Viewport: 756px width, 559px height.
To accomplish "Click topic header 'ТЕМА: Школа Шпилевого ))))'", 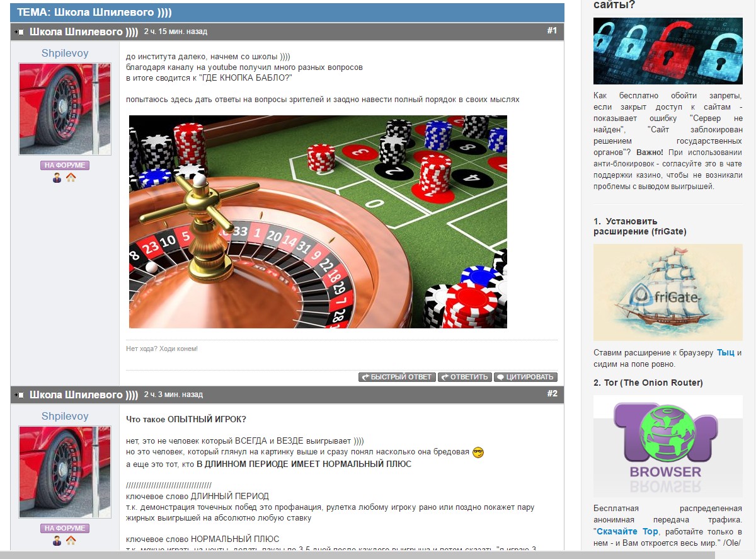I will pos(94,13).
